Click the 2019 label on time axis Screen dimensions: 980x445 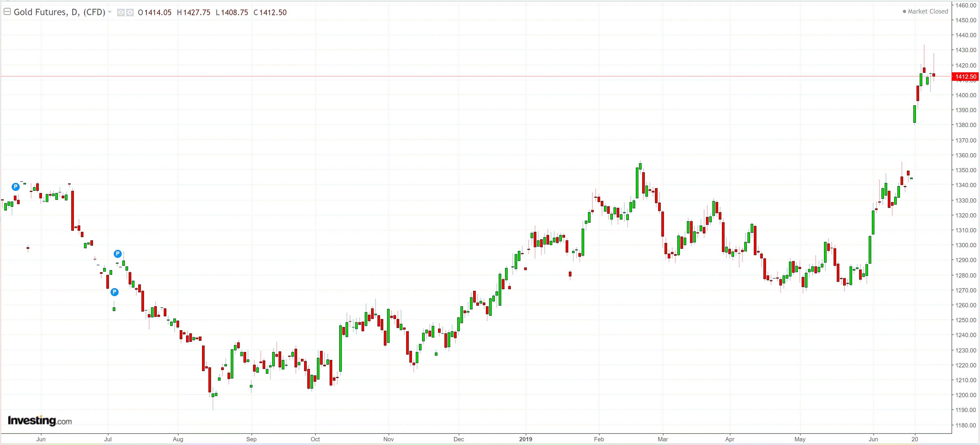525,439
